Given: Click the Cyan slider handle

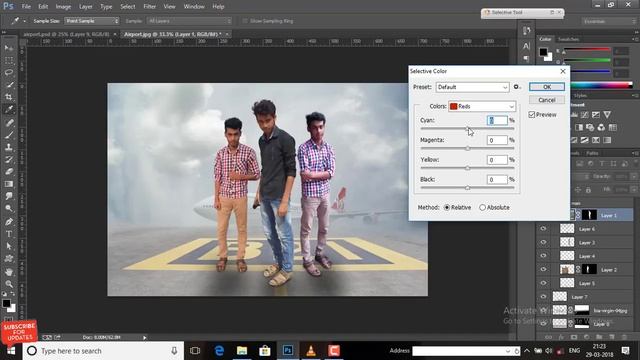Looking at the screenshot, I should (x=468, y=129).
